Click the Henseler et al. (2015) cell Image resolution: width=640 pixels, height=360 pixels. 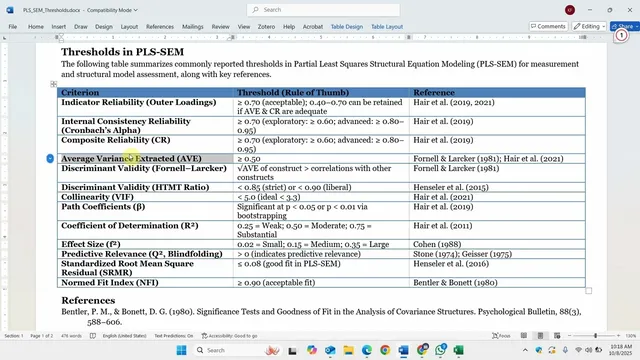[497, 187]
